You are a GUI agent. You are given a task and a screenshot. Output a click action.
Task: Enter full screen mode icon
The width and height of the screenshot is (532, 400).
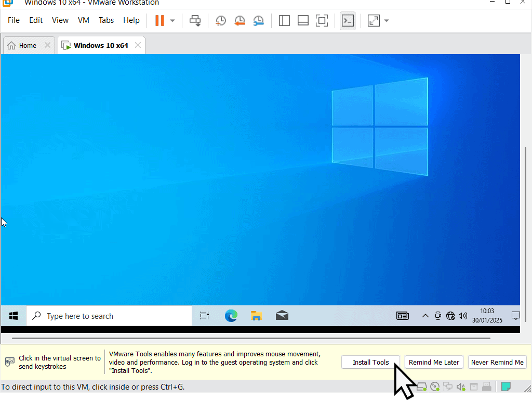322,21
